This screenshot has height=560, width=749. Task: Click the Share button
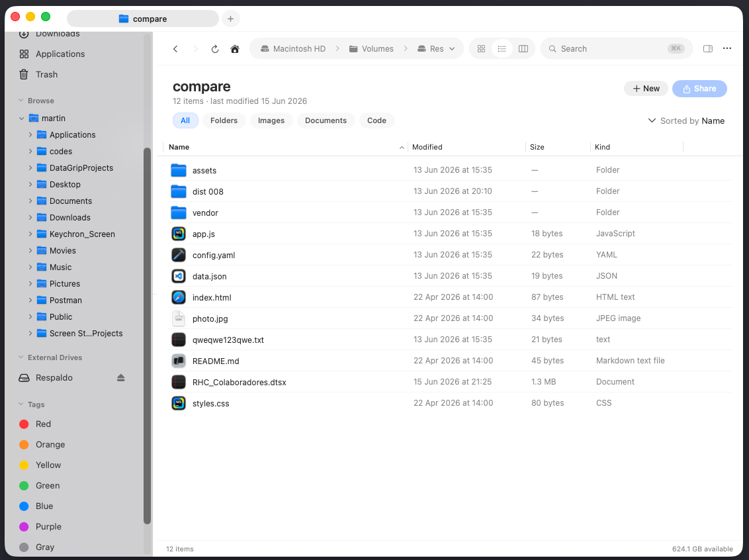coord(699,89)
